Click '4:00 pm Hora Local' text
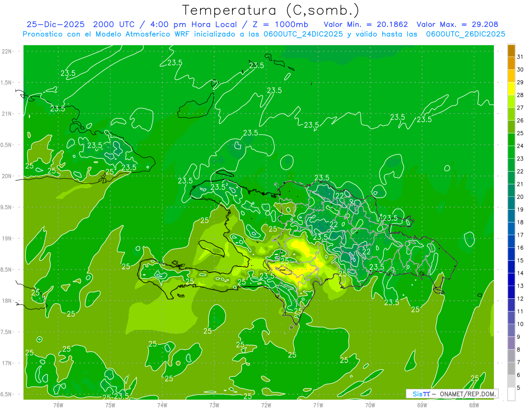The height and width of the screenshot is (411, 532). [x=192, y=24]
